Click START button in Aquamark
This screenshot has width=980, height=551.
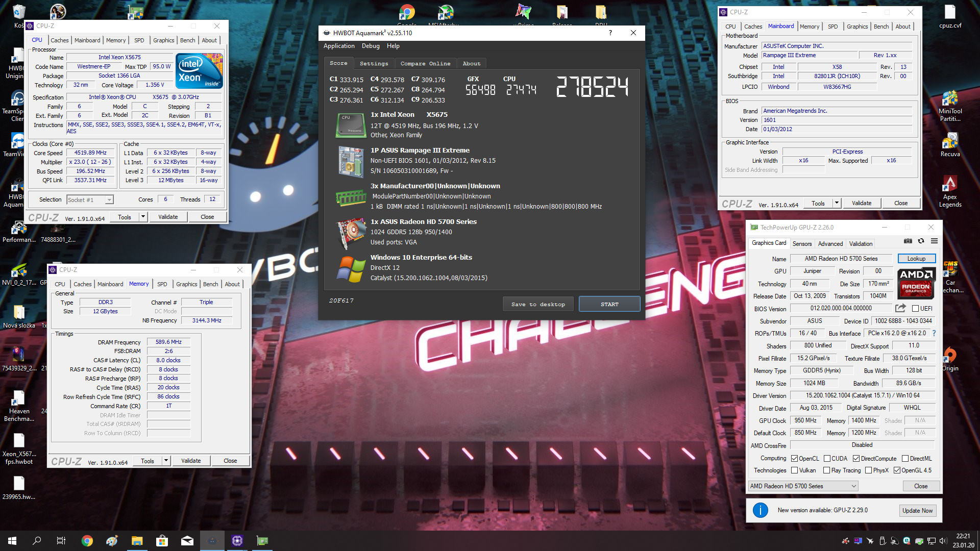click(609, 304)
